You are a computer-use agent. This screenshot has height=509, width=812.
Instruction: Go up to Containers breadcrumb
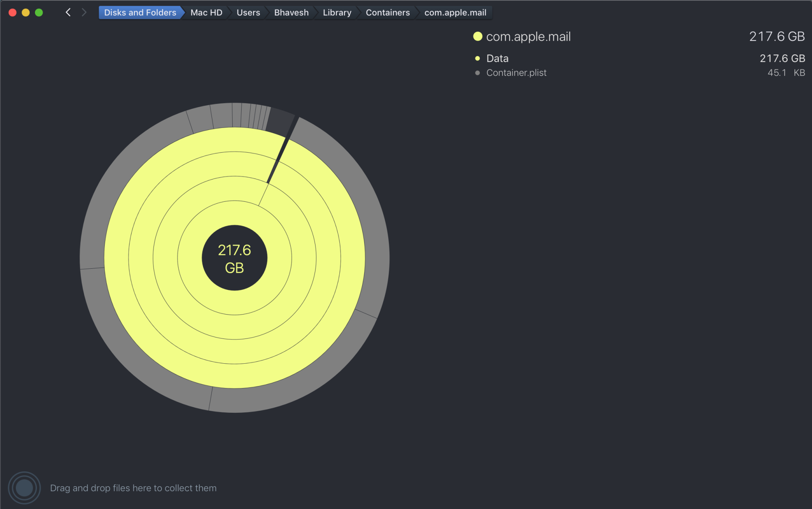point(387,13)
